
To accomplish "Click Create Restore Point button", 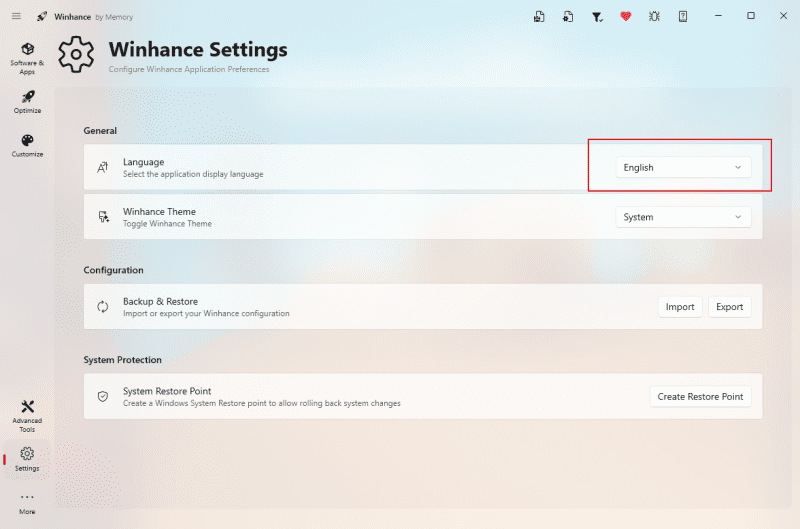I will coord(700,397).
